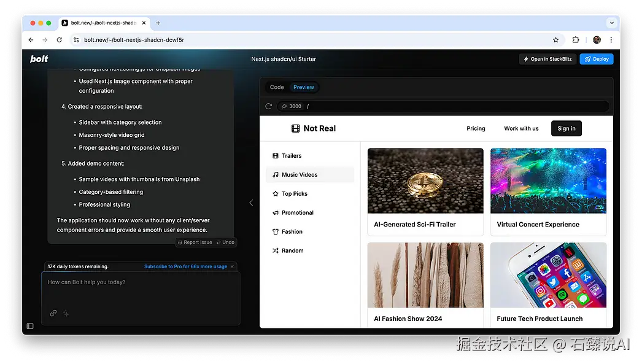This screenshot has width=642, height=364.
Task: Collapse chat panel with left chevron
Action: click(251, 203)
